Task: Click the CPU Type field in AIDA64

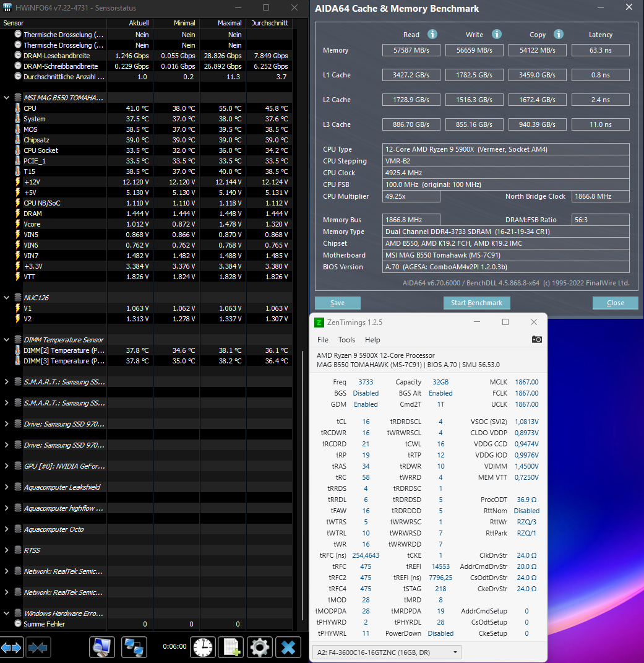Action: click(506, 149)
